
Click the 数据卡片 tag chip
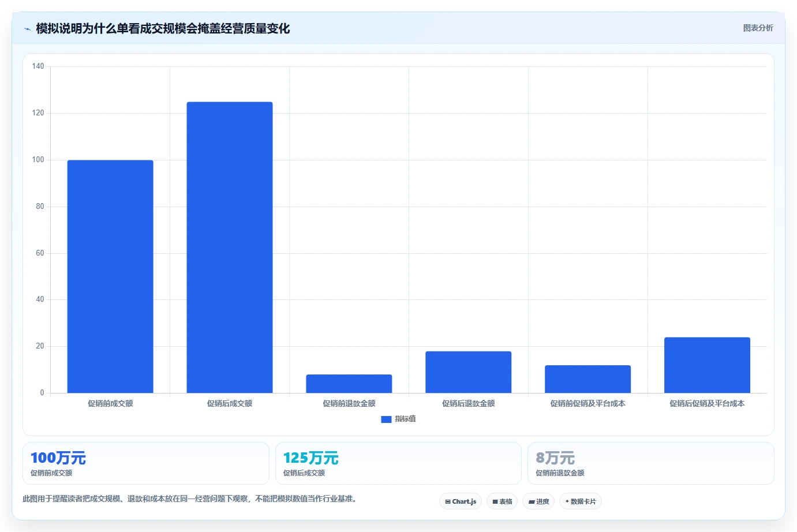click(x=581, y=501)
